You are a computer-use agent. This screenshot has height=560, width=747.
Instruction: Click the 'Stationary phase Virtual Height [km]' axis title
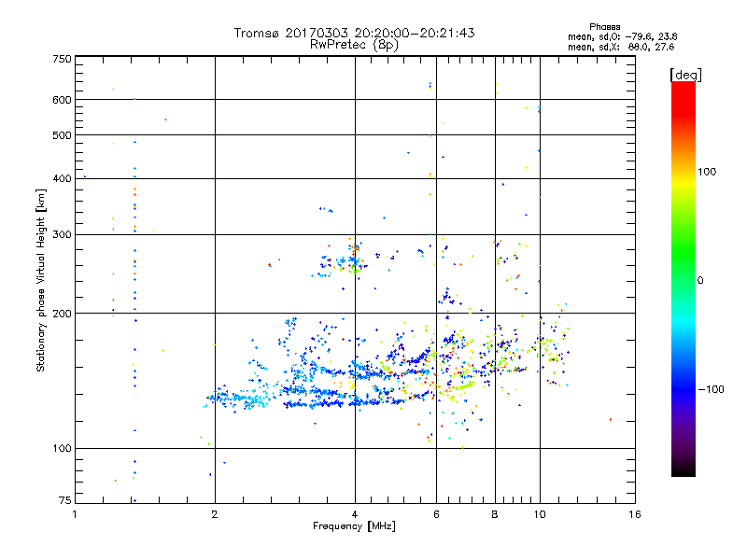(41, 281)
